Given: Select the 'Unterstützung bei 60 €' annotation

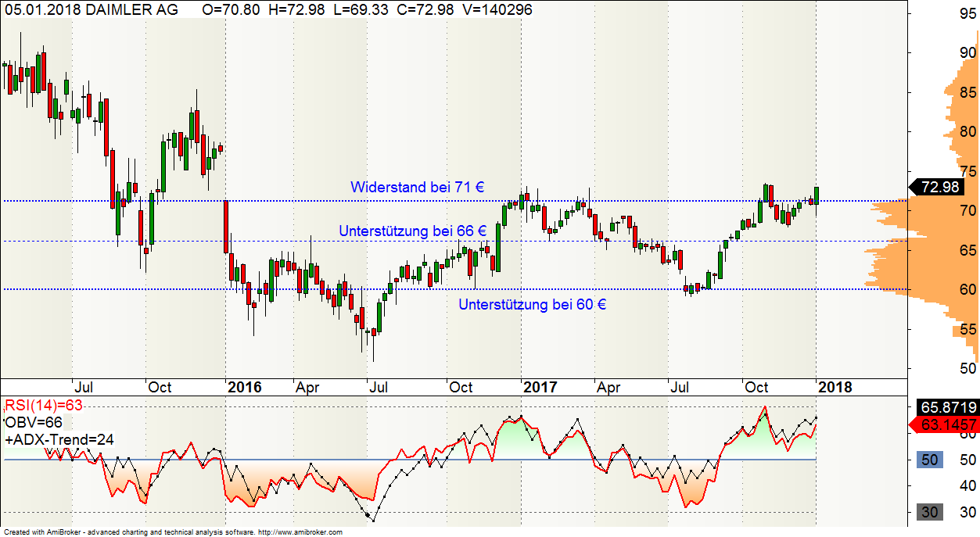Looking at the screenshot, I should [x=532, y=305].
